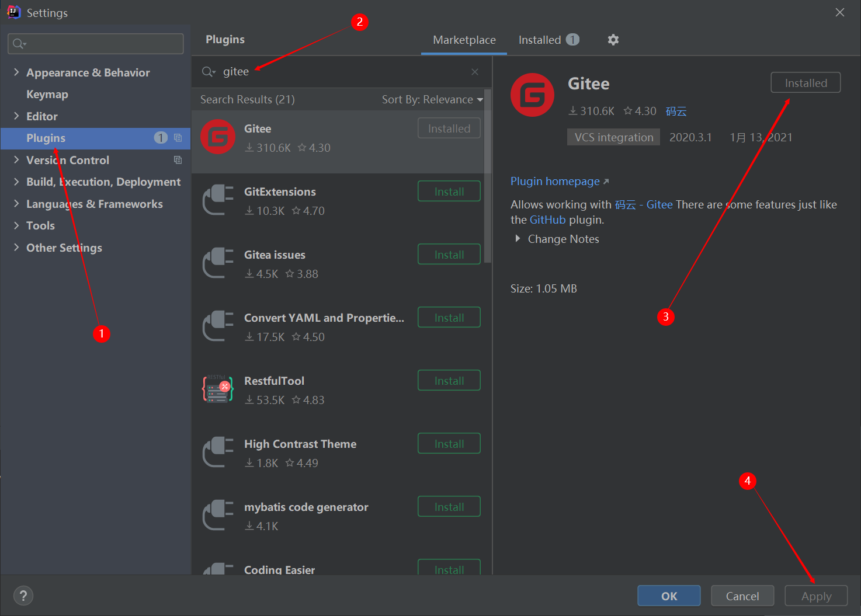Viewport: 861px width, 616px height.
Task: Open the 码云 vendor link near rating
Action: coord(676,111)
